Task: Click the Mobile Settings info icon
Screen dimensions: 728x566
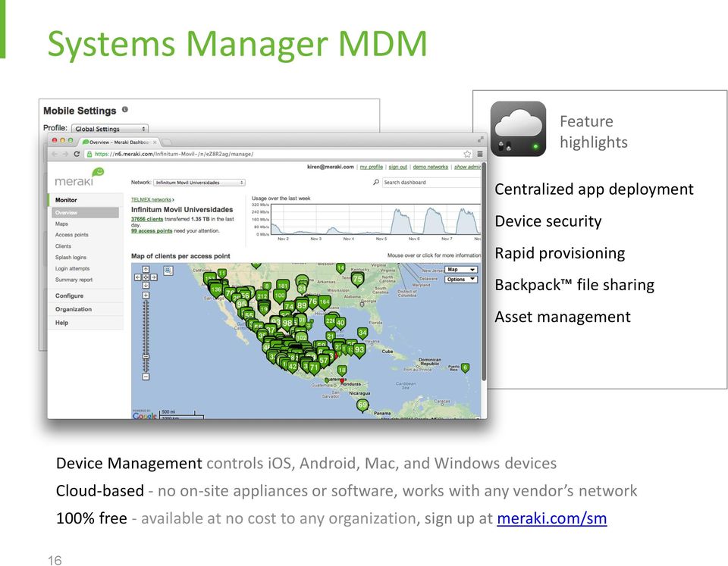Action: (125, 110)
